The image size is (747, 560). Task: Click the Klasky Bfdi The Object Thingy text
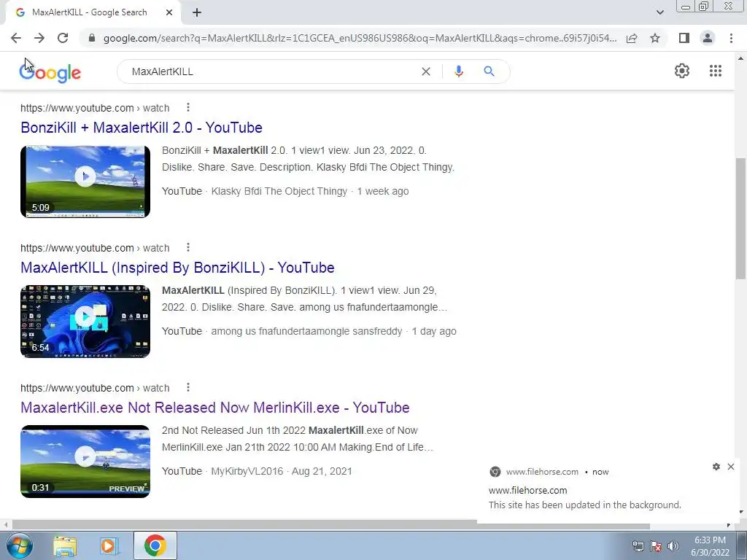point(279,192)
